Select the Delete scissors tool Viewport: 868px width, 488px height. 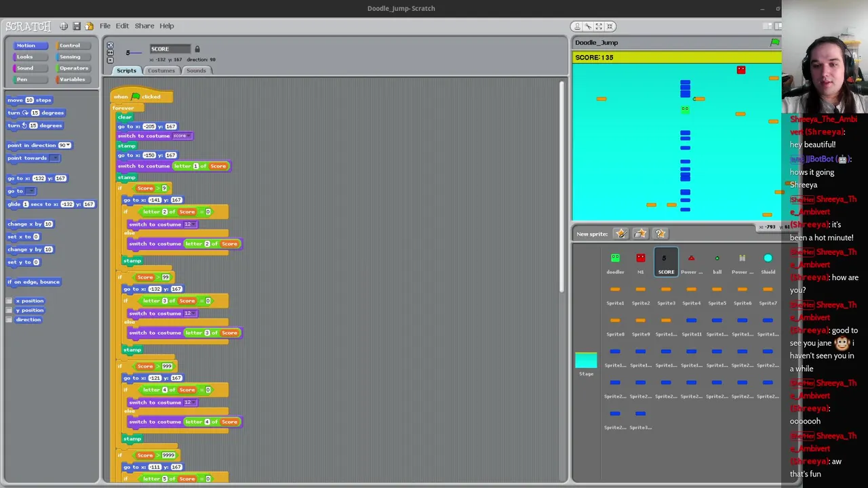coord(588,26)
